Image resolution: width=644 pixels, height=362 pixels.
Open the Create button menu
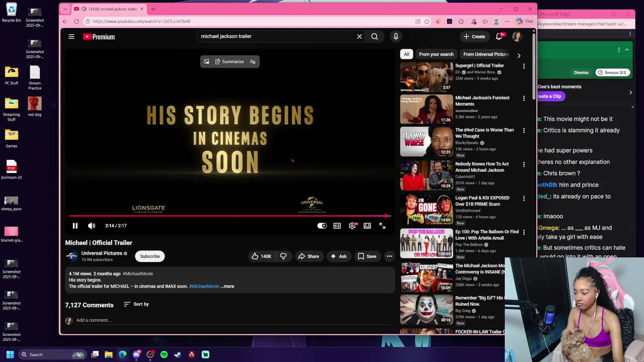coord(474,36)
